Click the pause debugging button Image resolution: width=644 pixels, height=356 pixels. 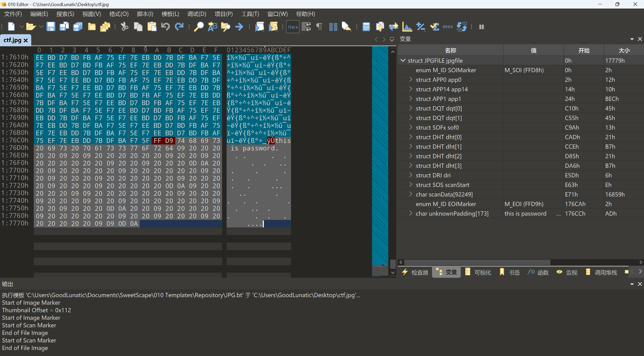pos(482,27)
